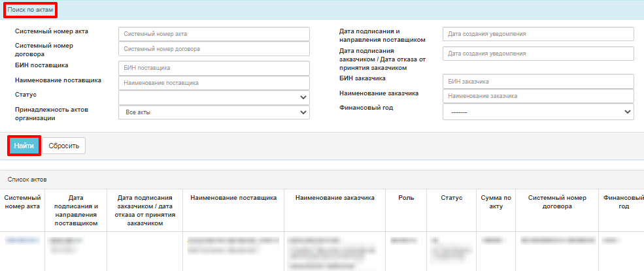The width and height of the screenshot is (644, 271).
Task: Open the Статус dropdown in search form
Action: [214, 97]
